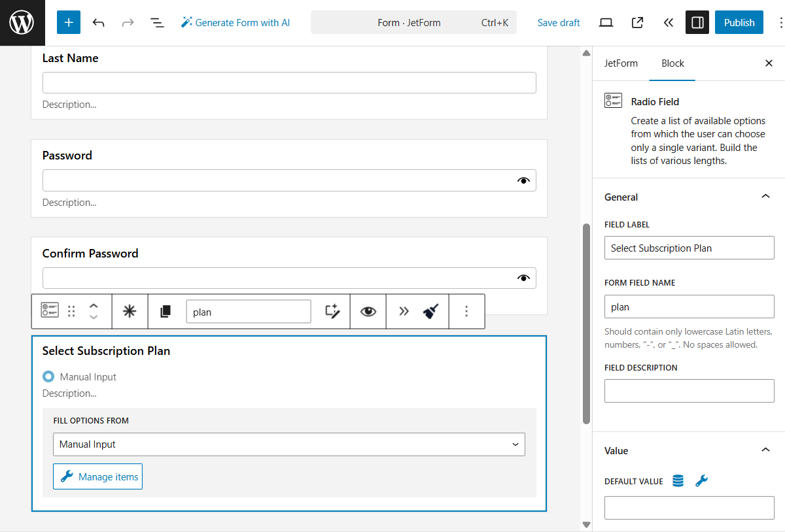Collapse the Value panel
Image resolution: width=785 pixels, height=532 pixels.
(765, 450)
